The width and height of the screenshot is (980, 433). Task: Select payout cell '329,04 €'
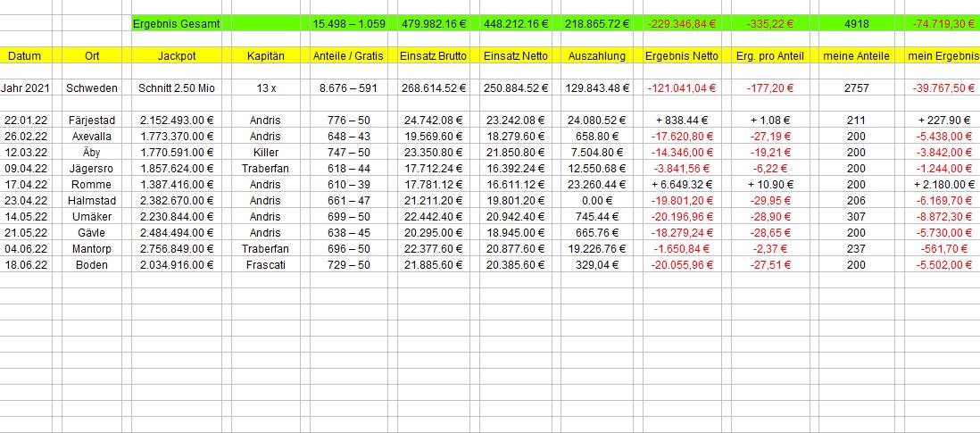tap(597, 265)
